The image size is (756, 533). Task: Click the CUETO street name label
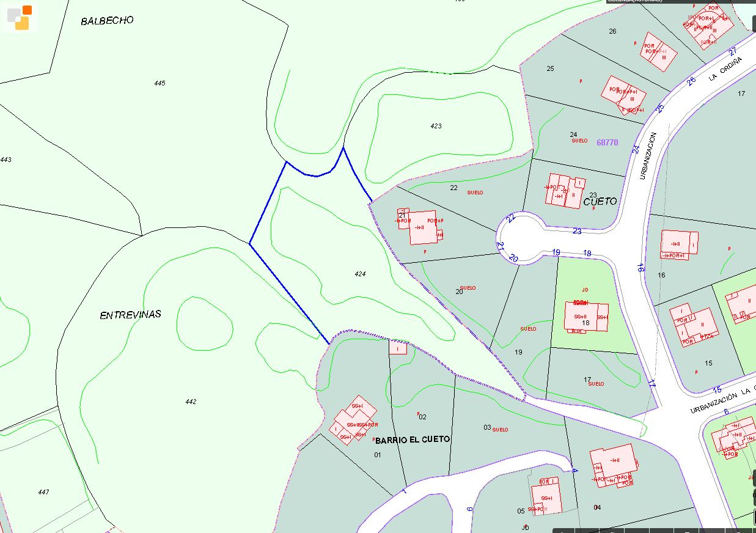(x=600, y=201)
